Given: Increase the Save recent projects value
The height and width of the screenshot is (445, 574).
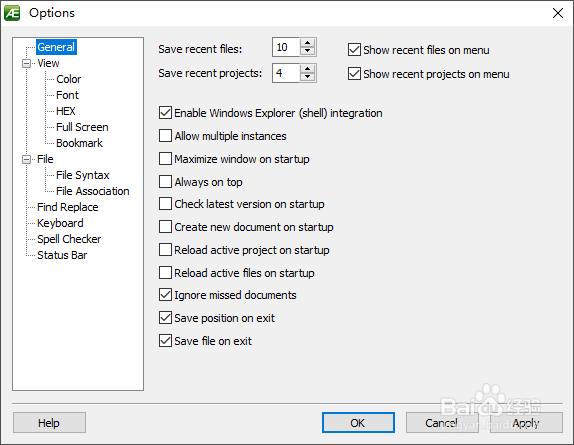Looking at the screenshot, I should [308, 69].
